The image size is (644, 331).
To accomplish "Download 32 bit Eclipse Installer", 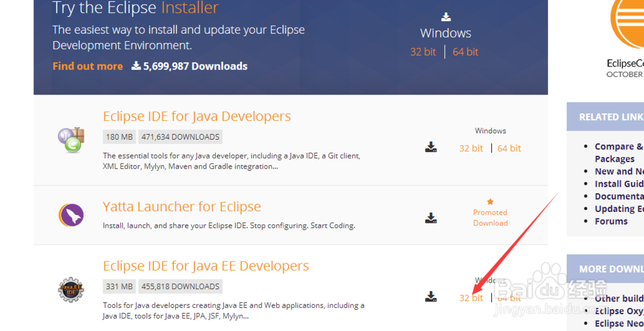I will 423,52.
